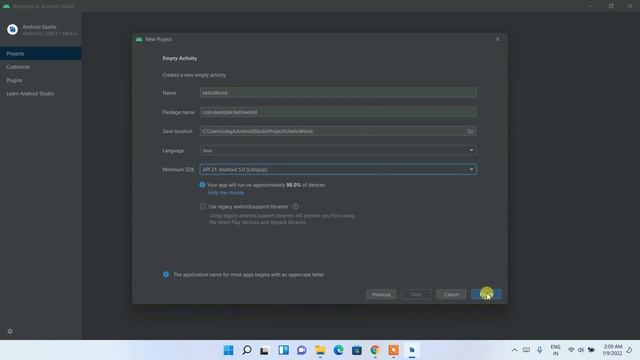The image size is (640, 360).
Task: Open Task View on the taskbar
Action: pyautogui.click(x=264, y=350)
